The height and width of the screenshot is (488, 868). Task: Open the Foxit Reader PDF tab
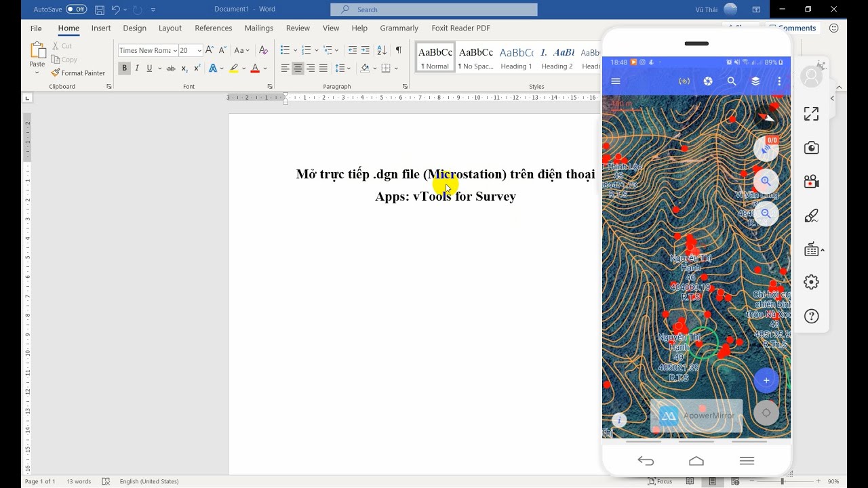pyautogui.click(x=460, y=28)
